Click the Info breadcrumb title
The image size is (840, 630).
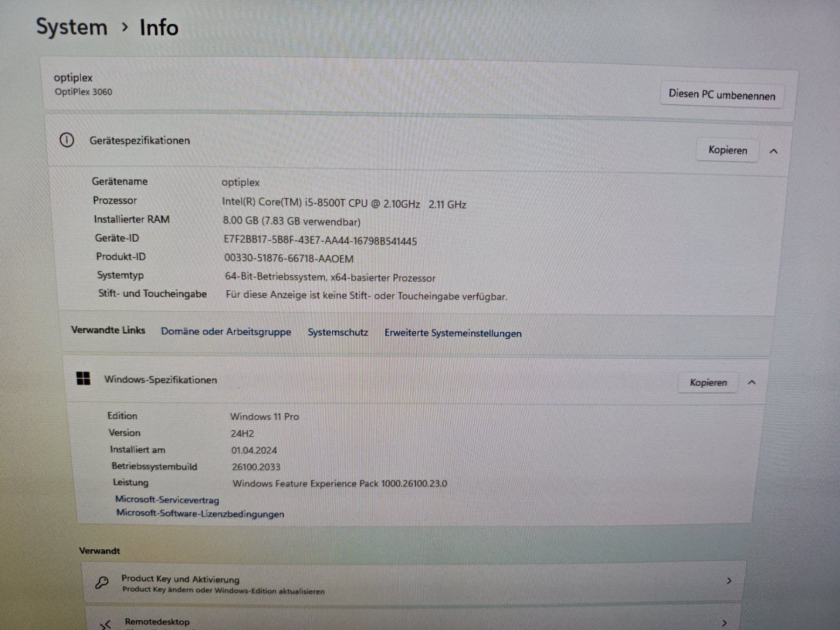click(x=159, y=28)
